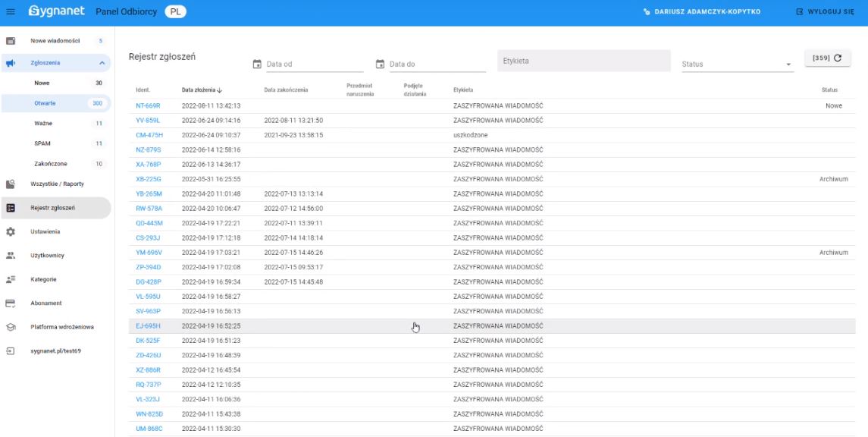Open Dariusz Adamczyk-Kopytko account
The width and height of the screenshot is (868, 437).
(707, 11)
